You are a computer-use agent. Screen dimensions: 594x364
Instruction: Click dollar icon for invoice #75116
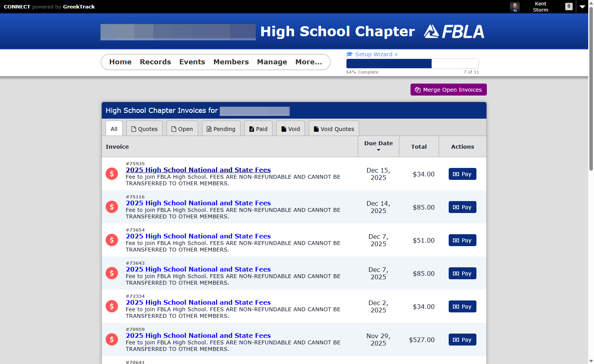[112, 207]
